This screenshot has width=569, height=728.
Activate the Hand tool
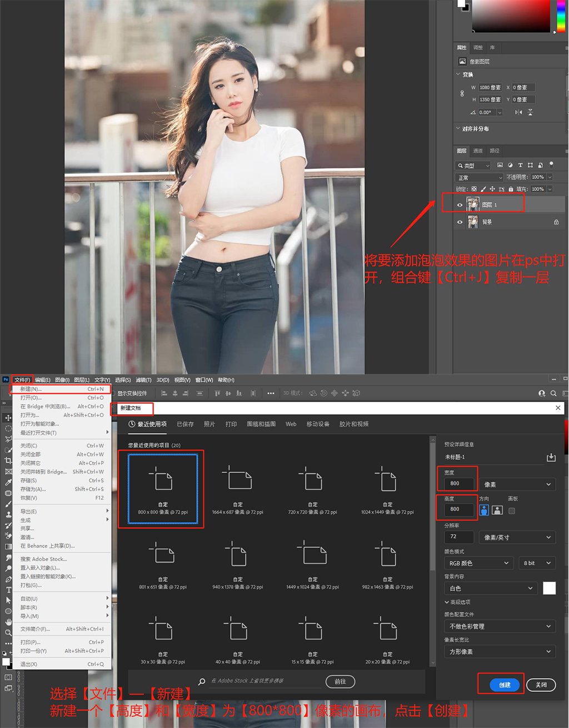(x=8, y=622)
